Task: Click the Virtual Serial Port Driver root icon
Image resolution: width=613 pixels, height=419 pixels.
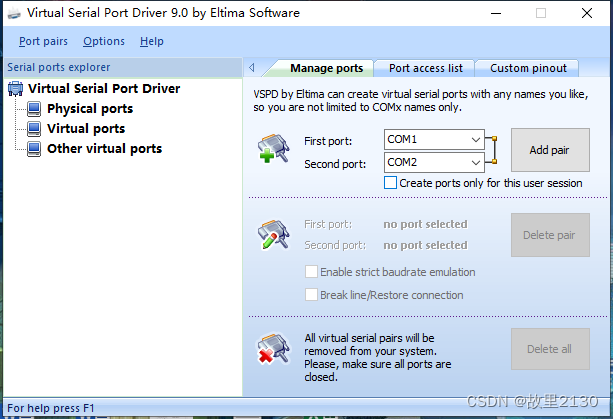Action: coord(15,89)
